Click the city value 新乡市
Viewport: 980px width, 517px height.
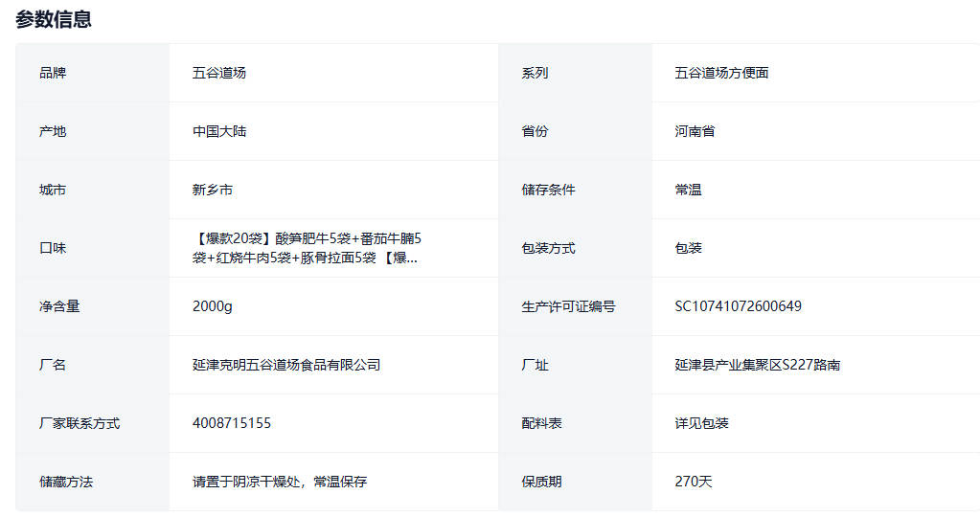coord(213,190)
